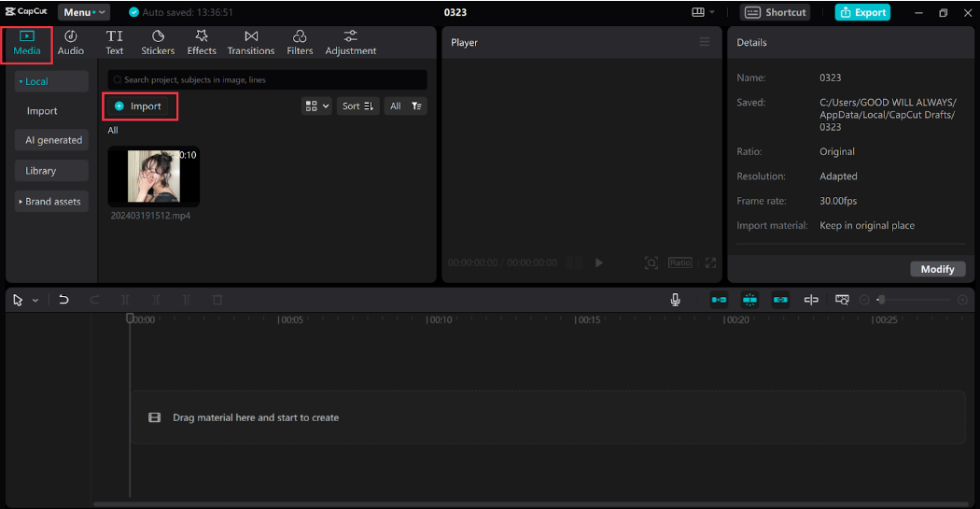Toggle auto snapping in timeline
The image size is (980, 509).
coord(749,300)
